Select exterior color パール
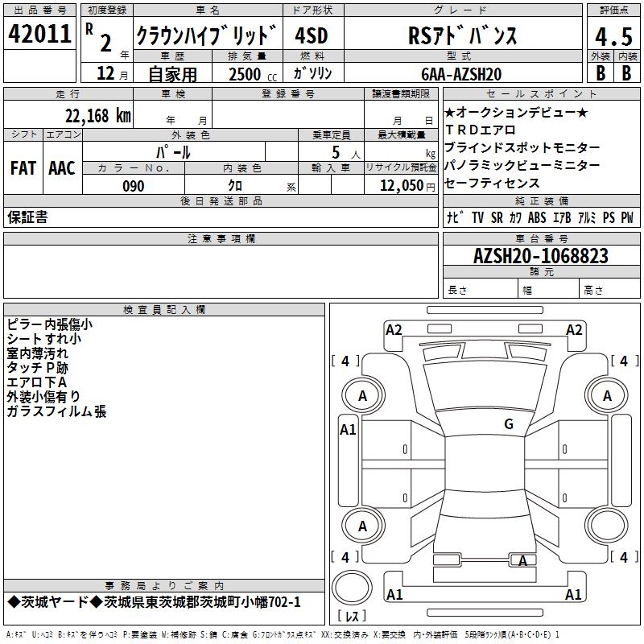Image resolution: width=644 pixels, height=644 pixels. (173, 152)
